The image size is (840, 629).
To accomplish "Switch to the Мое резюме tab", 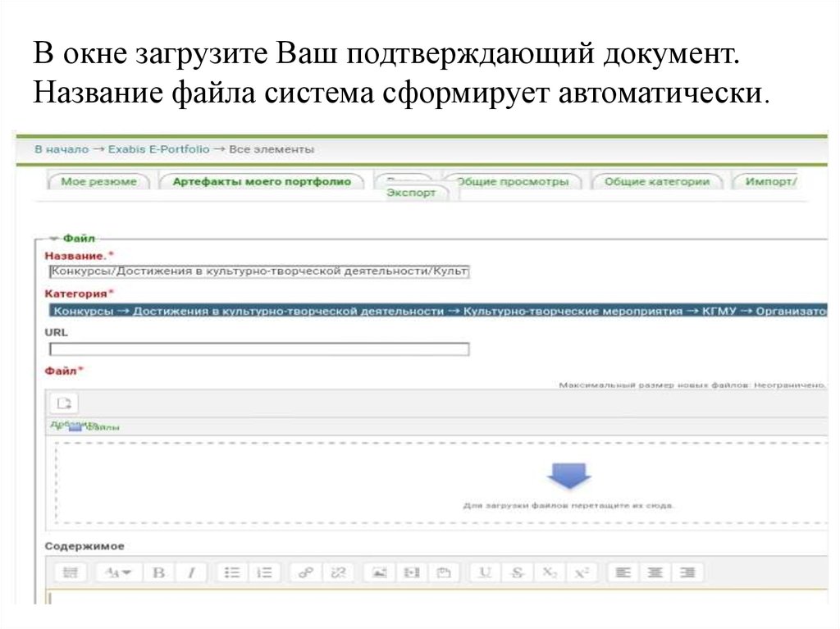I will (98, 182).
